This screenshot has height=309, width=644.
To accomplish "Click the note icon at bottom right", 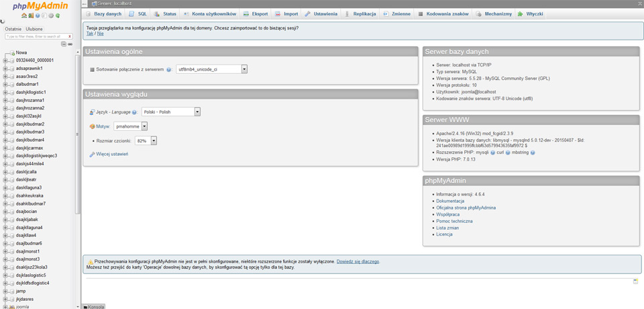I will [x=635, y=281].
